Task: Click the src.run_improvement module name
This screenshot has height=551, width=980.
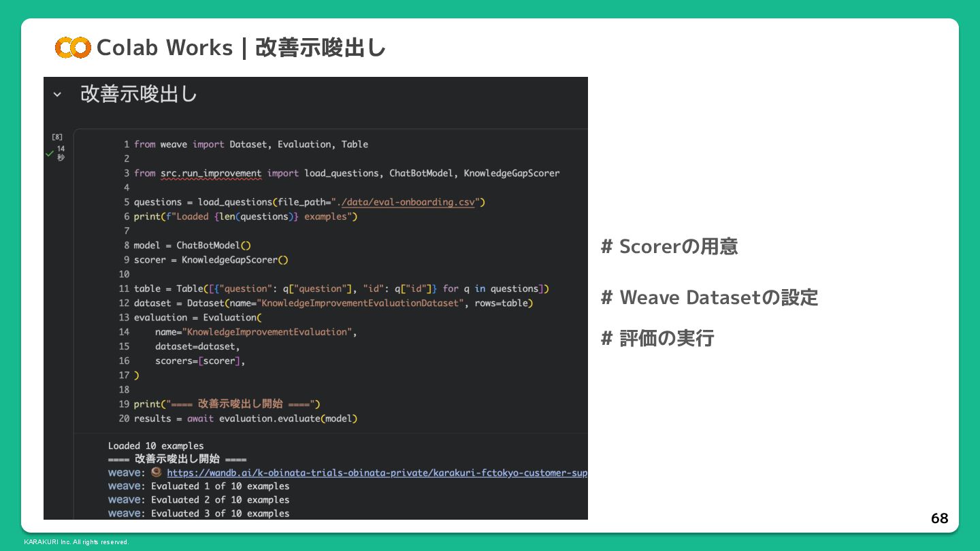Action: tap(211, 173)
